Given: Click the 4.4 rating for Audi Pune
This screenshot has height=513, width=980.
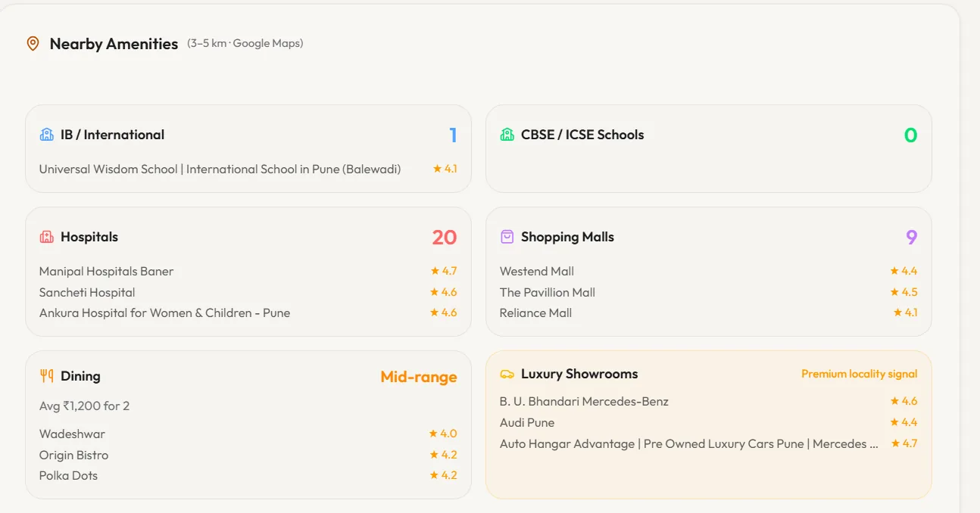Looking at the screenshot, I should pyautogui.click(x=904, y=422).
